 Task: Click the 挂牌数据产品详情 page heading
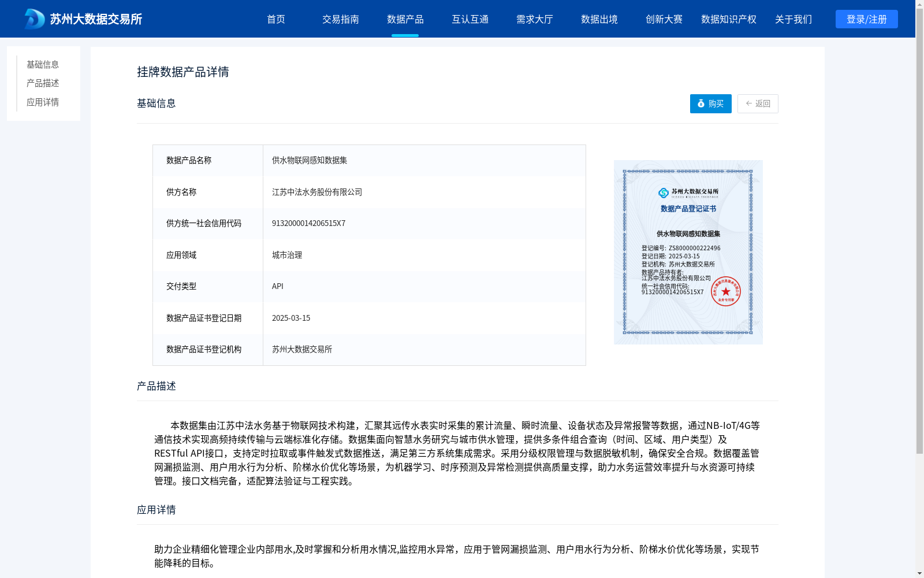click(183, 72)
